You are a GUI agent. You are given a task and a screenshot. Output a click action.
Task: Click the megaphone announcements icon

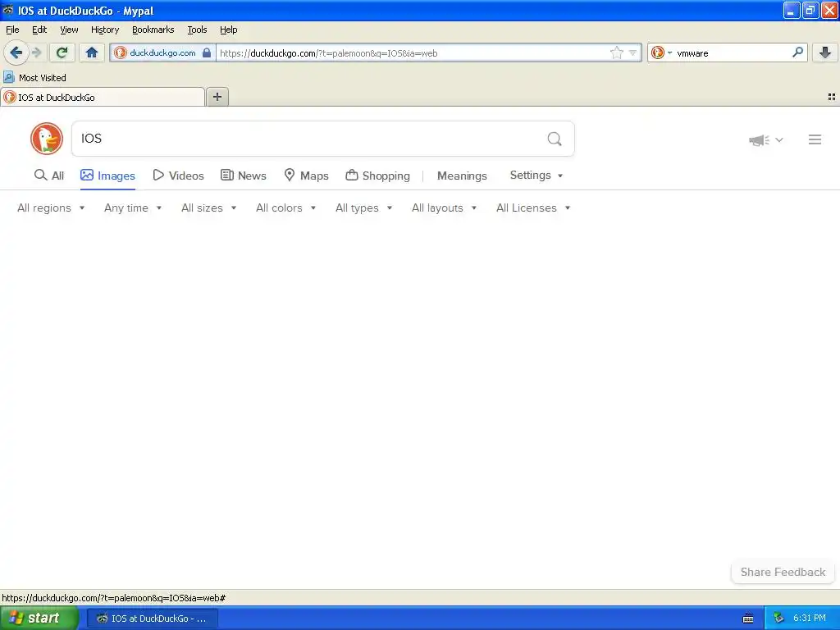[x=759, y=140]
